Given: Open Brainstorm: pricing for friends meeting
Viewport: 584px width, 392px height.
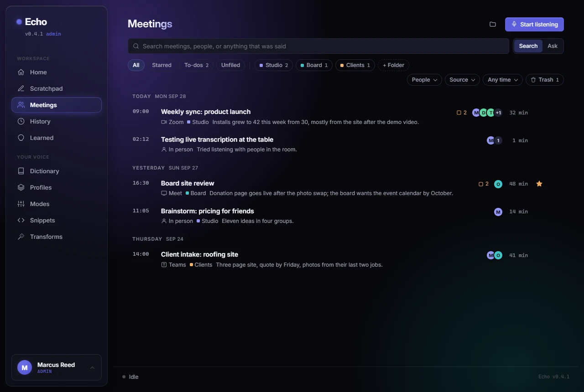Looking at the screenshot, I should [x=208, y=211].
